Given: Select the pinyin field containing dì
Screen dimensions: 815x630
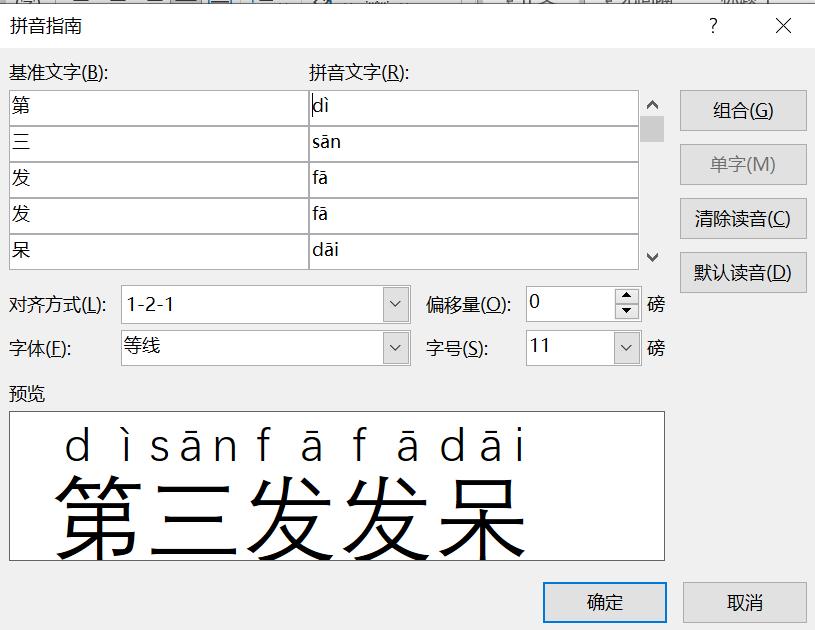Looking at the screenshot, I should 470,106.
